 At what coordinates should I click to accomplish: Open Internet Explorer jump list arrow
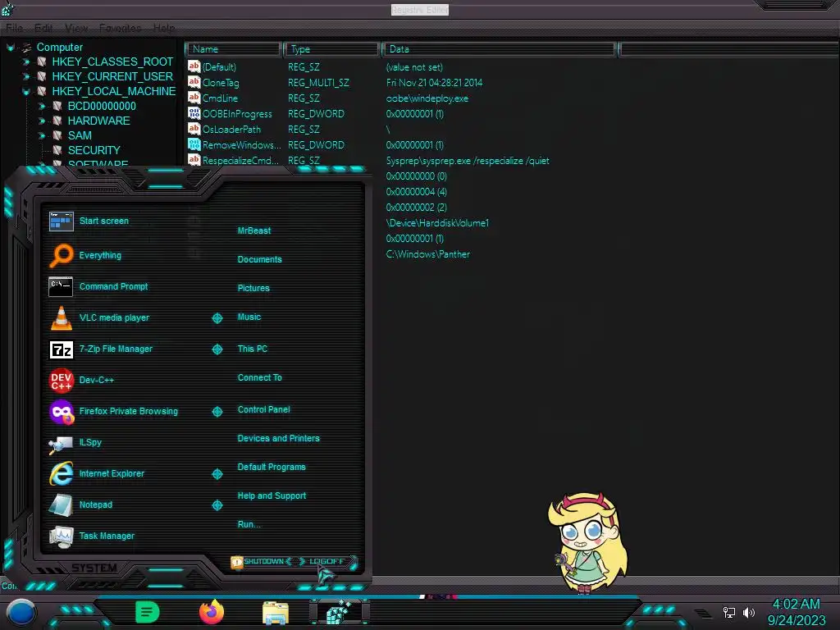(217, 474)
